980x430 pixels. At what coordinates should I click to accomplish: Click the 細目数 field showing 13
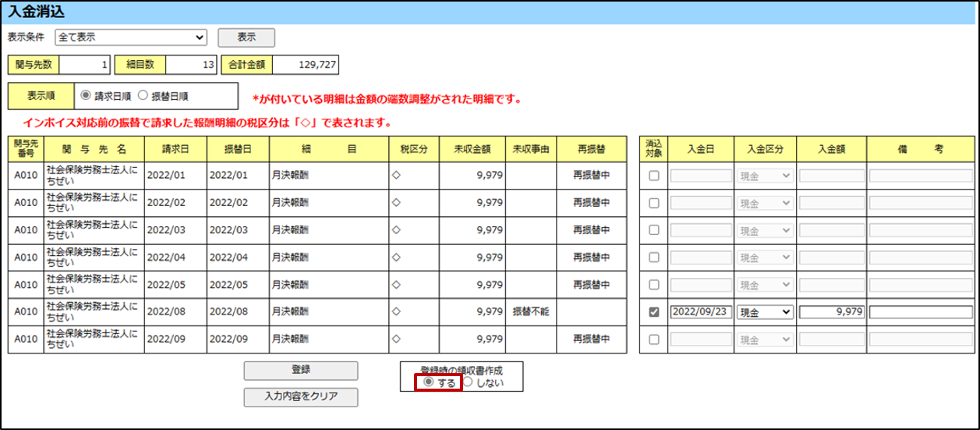tap(191, 65)
